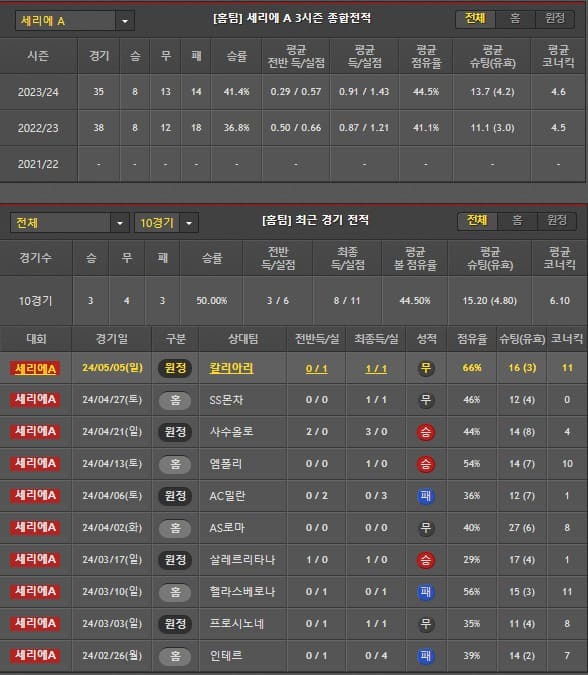Click the 코너킥 column header in match list

pos(567,339)
